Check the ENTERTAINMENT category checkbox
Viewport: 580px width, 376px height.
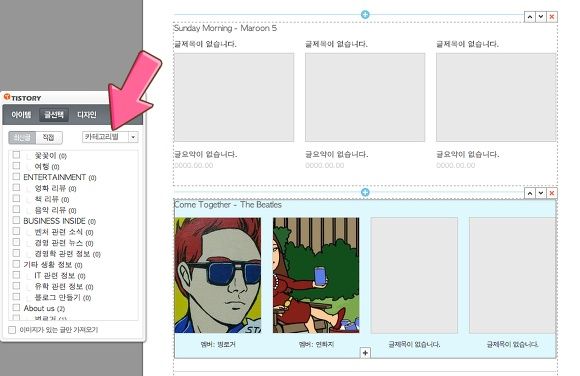tap(16, 176)
